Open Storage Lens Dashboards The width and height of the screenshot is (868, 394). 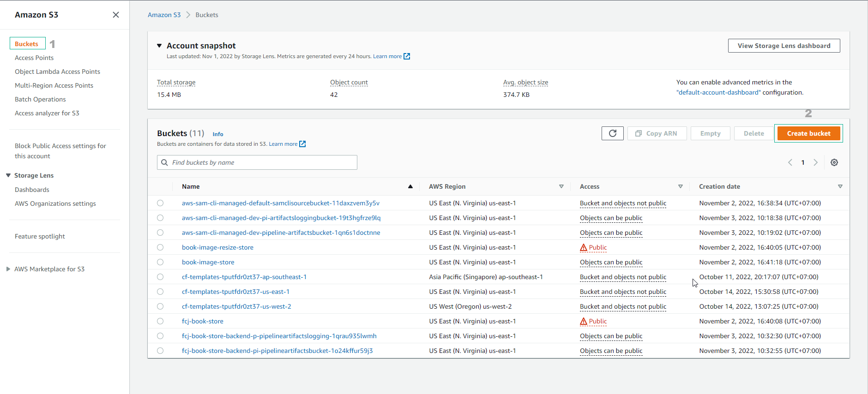pyautogui.click(x=32, y=190)
